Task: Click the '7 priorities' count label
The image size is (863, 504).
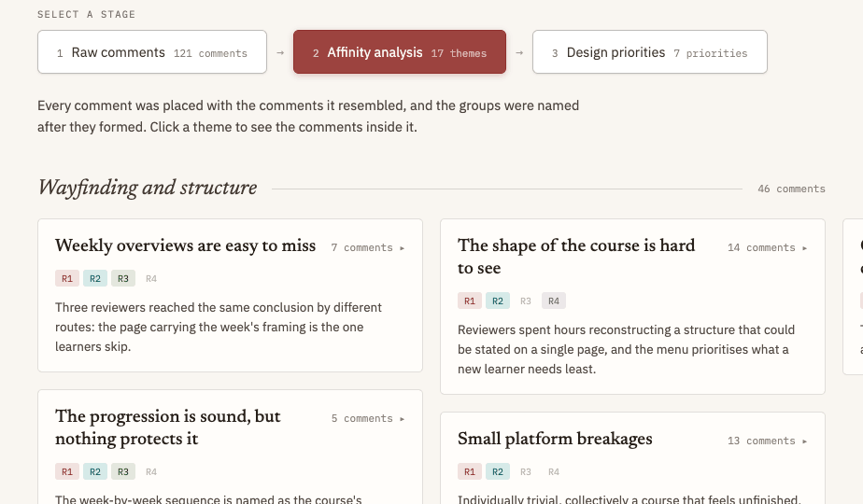Action: point(711,53)
